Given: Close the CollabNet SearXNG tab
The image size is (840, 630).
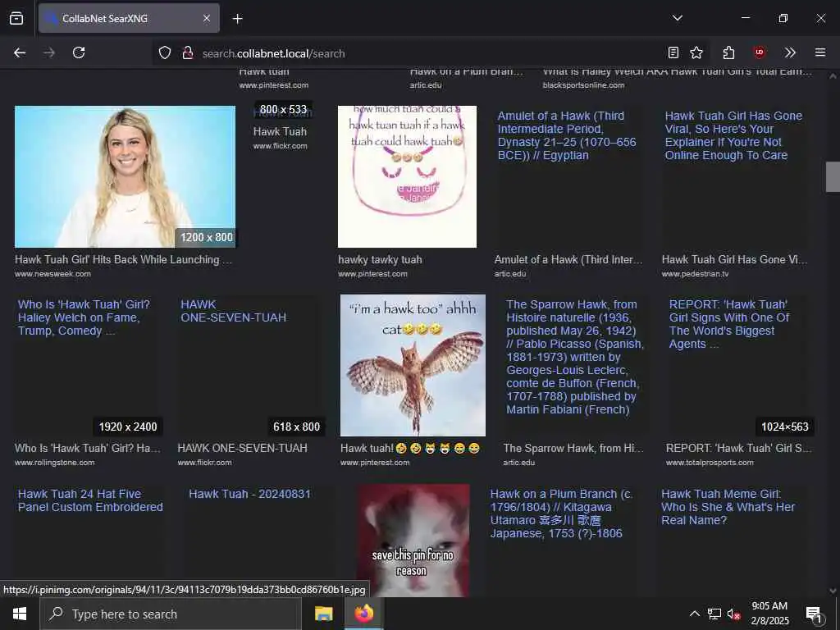Looking at the screenshot, I should 206,18.
